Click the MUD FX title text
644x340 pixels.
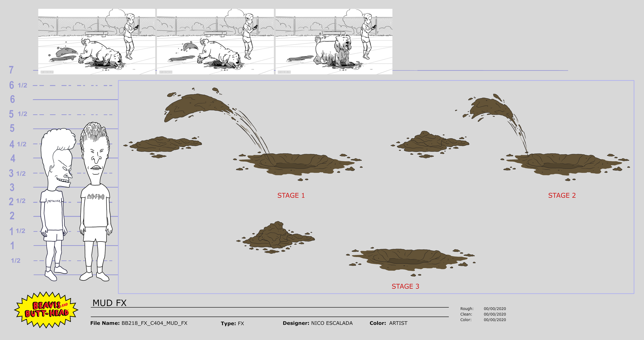click(109, 303)
